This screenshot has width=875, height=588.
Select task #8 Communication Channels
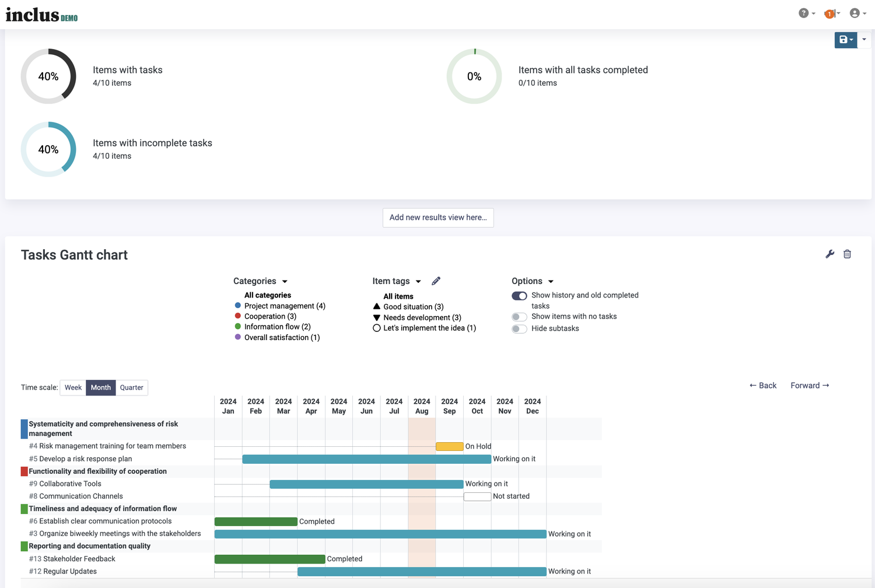(76, 496)
